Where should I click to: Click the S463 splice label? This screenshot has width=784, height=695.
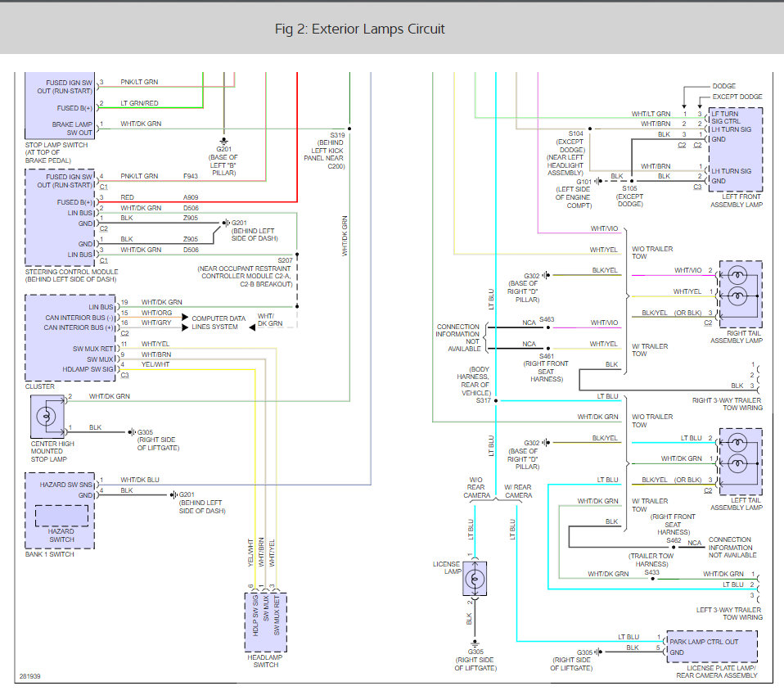(x=547, y=319)
